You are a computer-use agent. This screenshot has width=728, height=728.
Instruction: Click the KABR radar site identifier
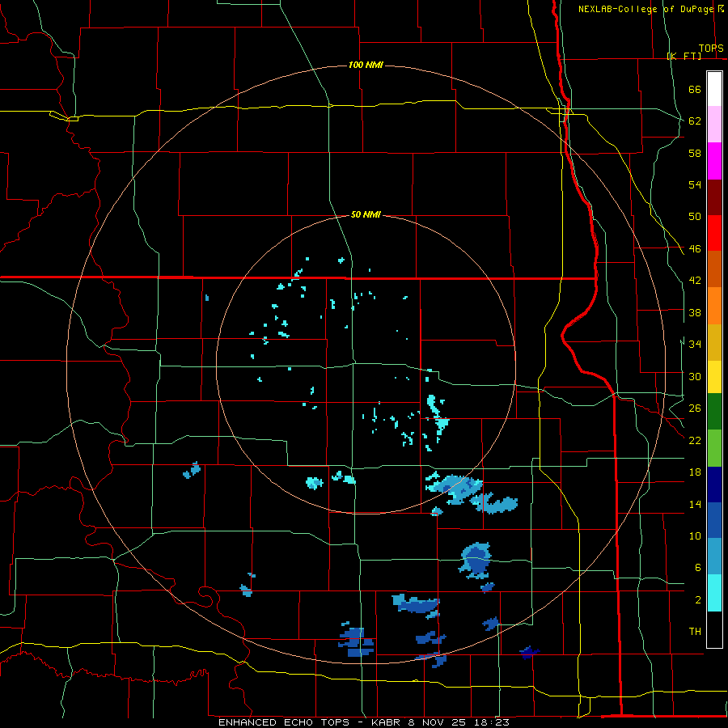point(385,722)
